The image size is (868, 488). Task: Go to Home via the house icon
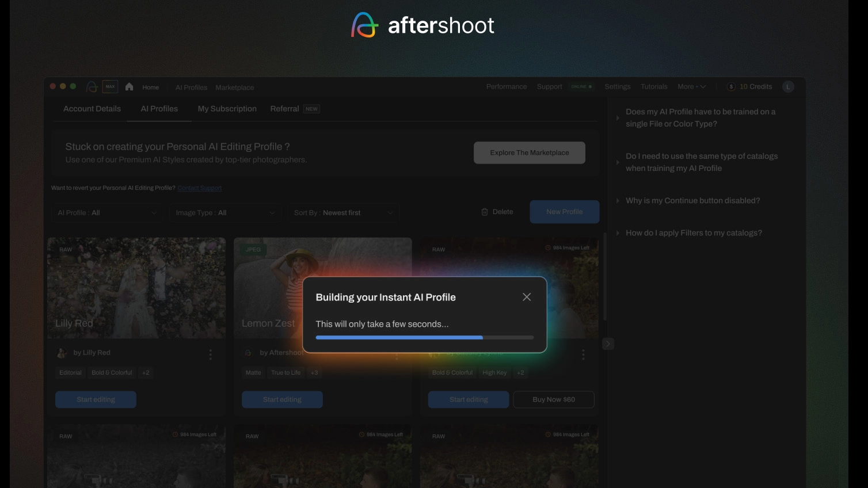(129, 87)
